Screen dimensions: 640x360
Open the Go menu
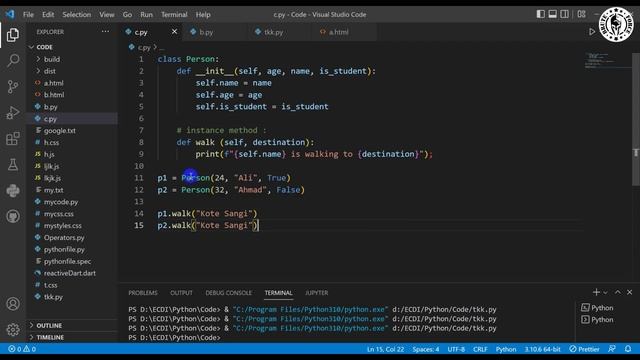[x=127, y=15]
